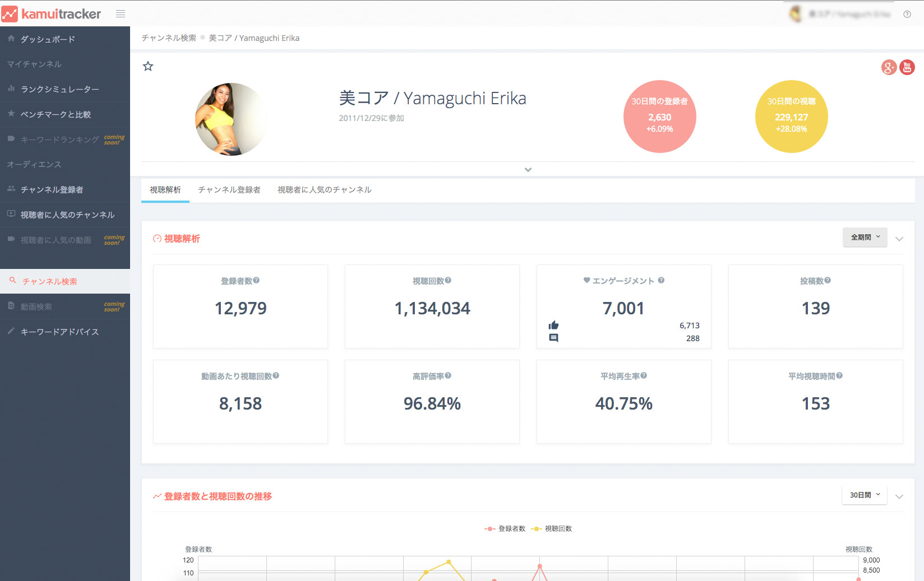Click the help icon beside エンゲージメント

pos(661,281)
